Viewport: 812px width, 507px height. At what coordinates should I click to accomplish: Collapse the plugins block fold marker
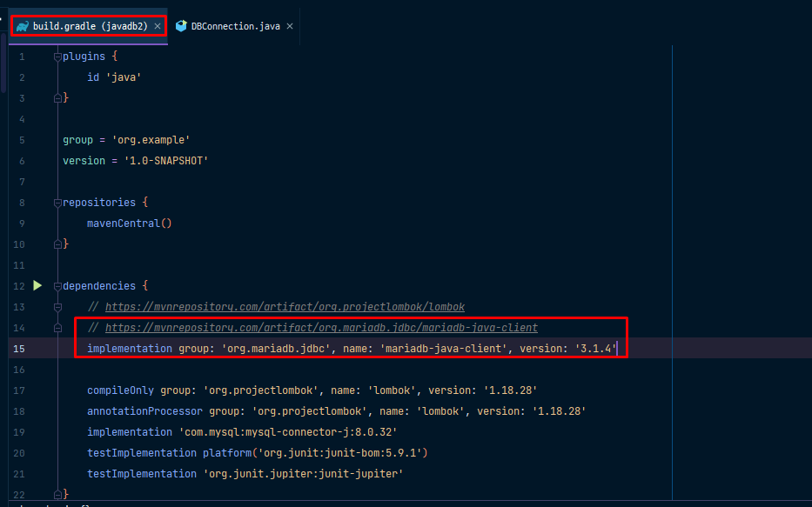click(57, 57)
